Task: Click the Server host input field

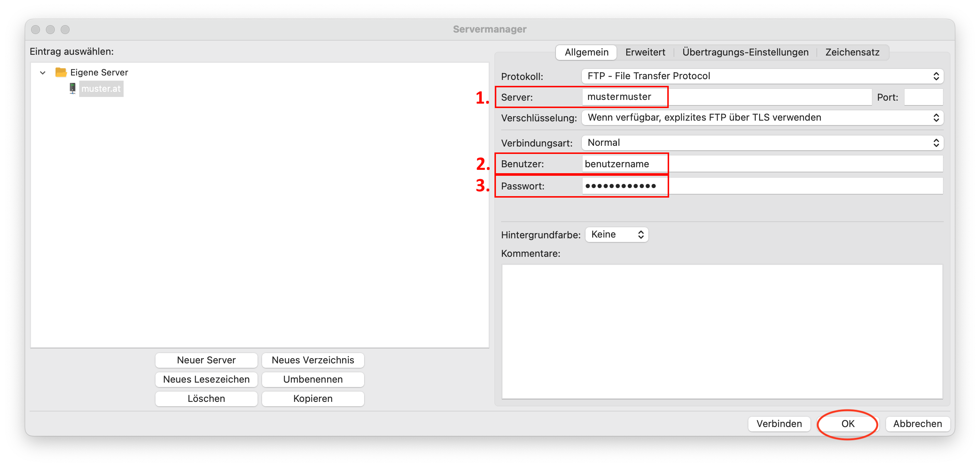Action: click(x=726, y=97)
